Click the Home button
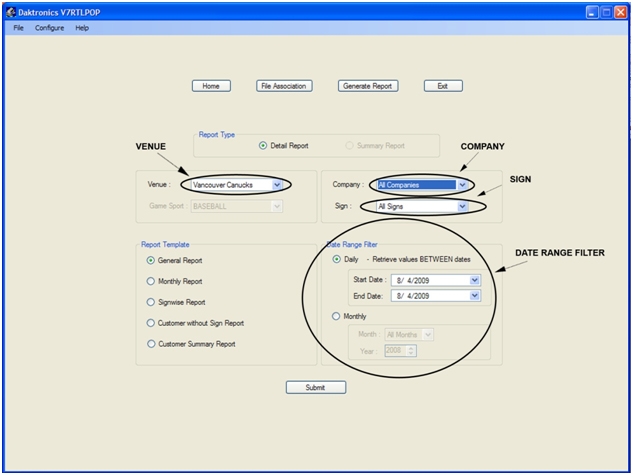 tap(211, 86)
